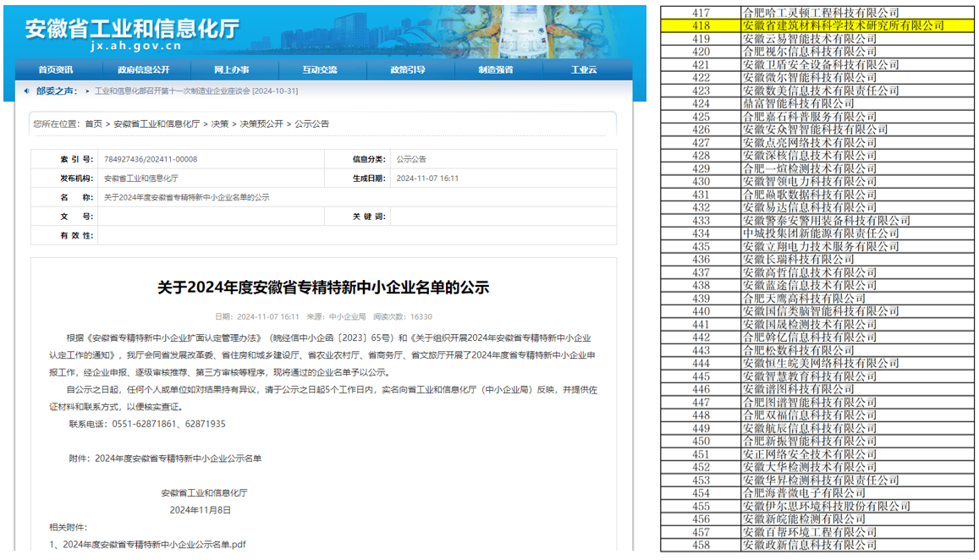Click the 信息分类 value 公示公告
The width and height of the screenshot is (979, 560).
(x=411, y=159)
